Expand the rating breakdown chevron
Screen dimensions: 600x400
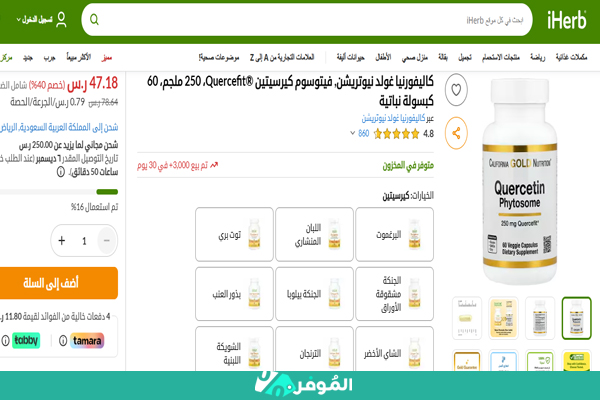[352, 133]
